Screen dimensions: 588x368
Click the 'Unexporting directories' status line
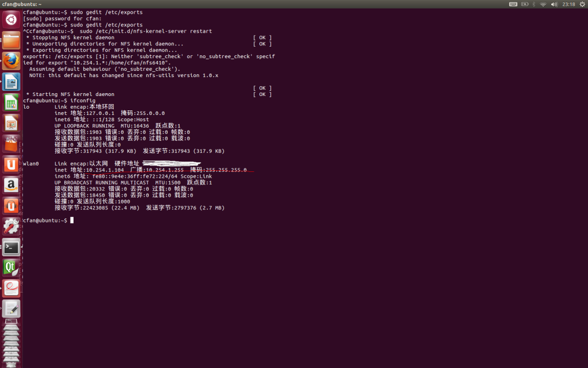point(105,44)
